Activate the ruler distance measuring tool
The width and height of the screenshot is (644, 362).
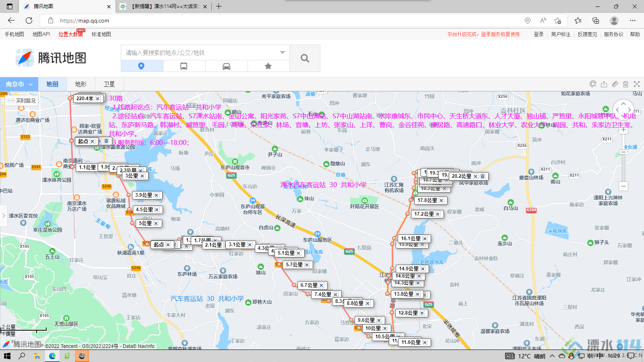(x=615, y=84)
